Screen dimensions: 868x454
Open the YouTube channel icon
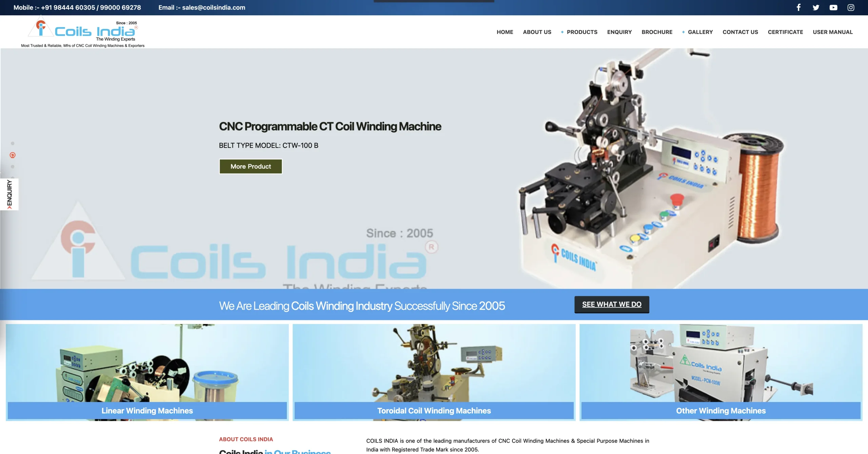833,7
